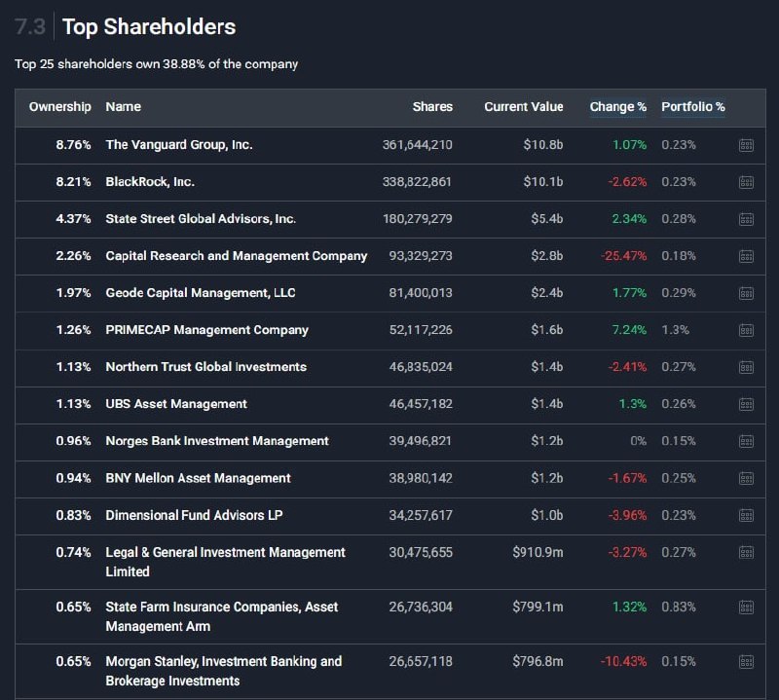Screen dimensions: 779x700
Task: Click the Shares column header
Action: click(x=432, y=107)
